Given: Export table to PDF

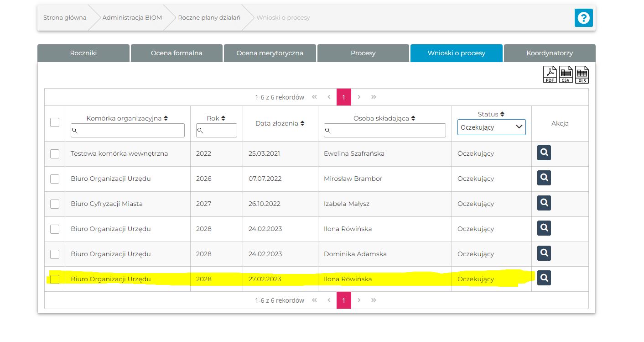Looking at the screenshot, I should (x=550, y=74).
